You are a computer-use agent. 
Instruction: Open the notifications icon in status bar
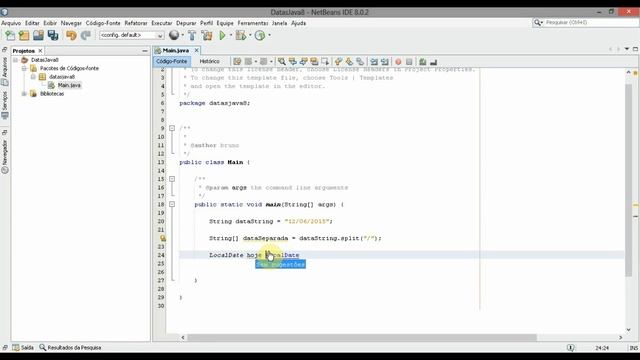pos(571,348)
